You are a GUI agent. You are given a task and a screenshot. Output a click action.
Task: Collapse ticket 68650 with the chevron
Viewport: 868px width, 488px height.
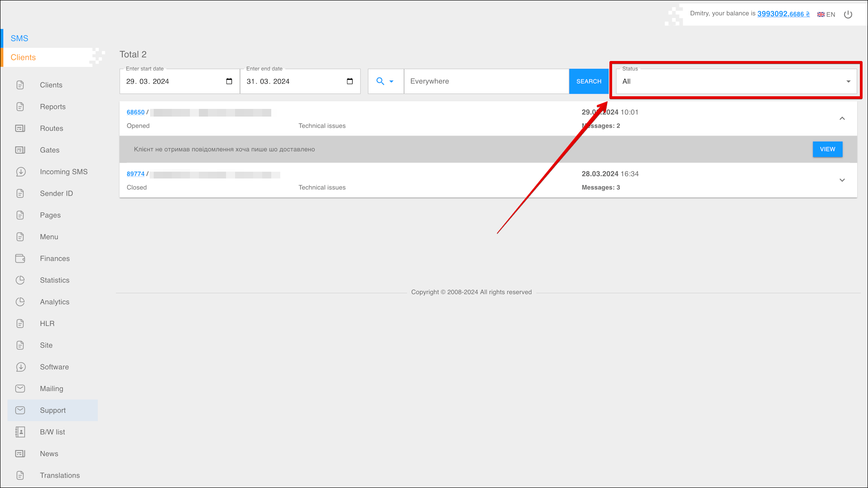[842, 118]
